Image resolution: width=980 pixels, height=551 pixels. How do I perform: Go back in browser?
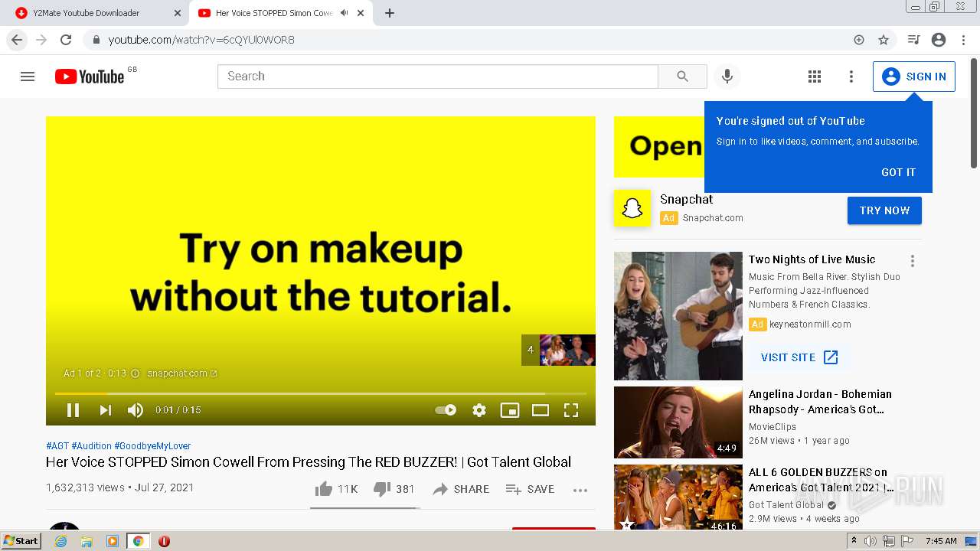[17, 40]
